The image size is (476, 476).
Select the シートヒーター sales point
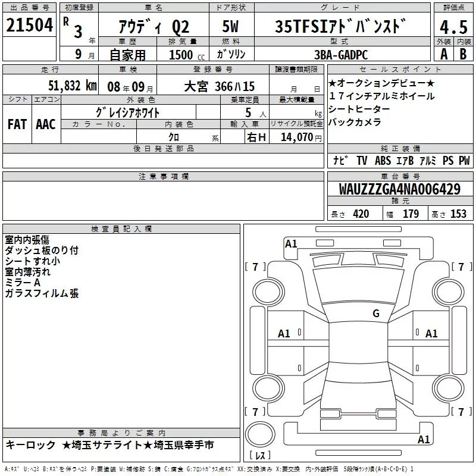359,109
